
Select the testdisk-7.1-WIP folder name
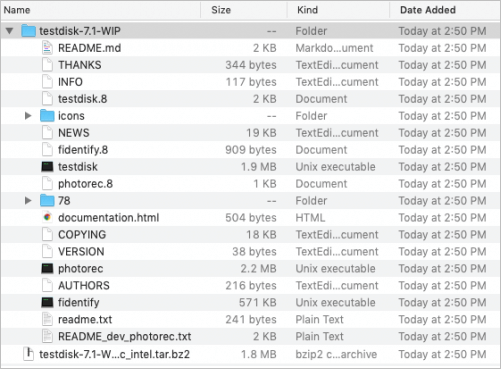(x=80, y=31)
